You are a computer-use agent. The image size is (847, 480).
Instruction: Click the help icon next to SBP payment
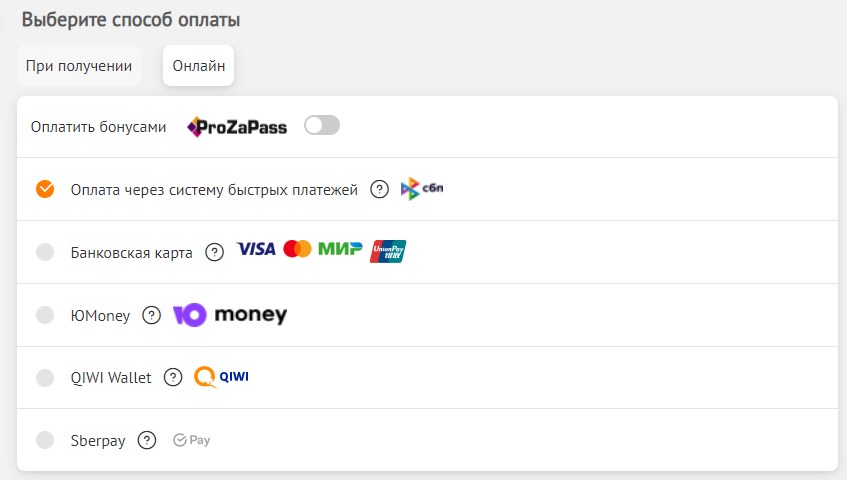pos(379,190)
